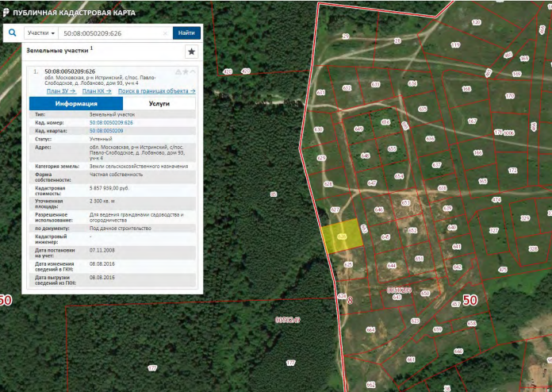Screen dimensions: 552x392
Task: Click the yellow highlighted parcel on map
Action: coord(339,237)
